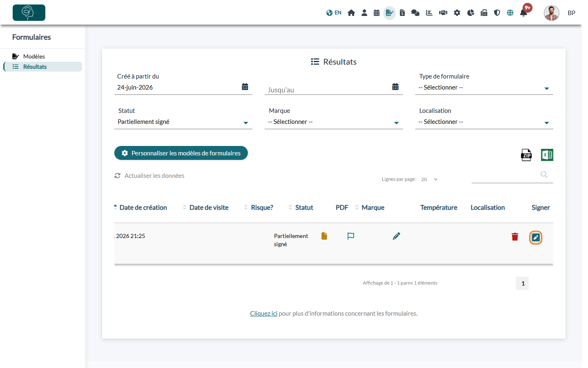Select Résultats in the sidebar
This screenshot has width=588, height=368.
(x=43, y=67)
